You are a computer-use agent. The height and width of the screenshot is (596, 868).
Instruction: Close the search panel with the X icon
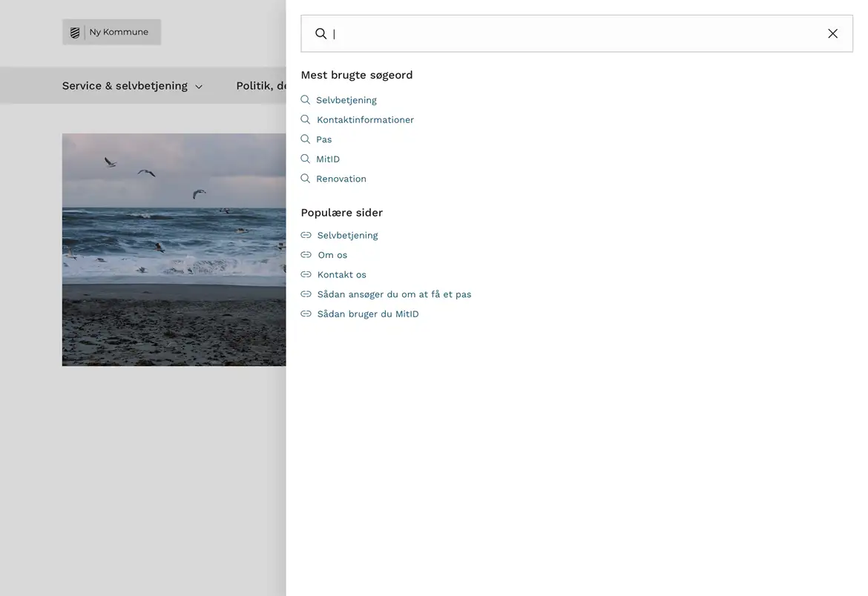(x=832, y=34)
